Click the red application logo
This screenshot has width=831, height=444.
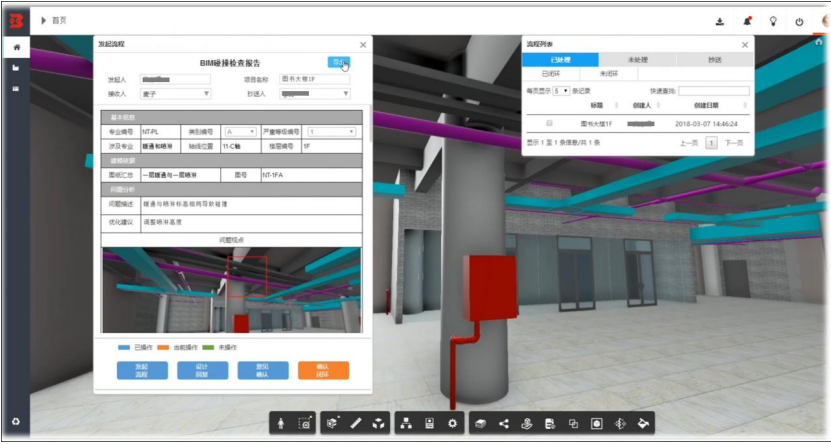(16, 21)
